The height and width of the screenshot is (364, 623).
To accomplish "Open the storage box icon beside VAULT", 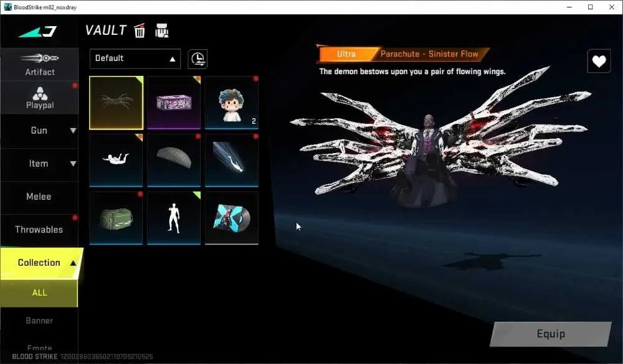I will point(162,30).
